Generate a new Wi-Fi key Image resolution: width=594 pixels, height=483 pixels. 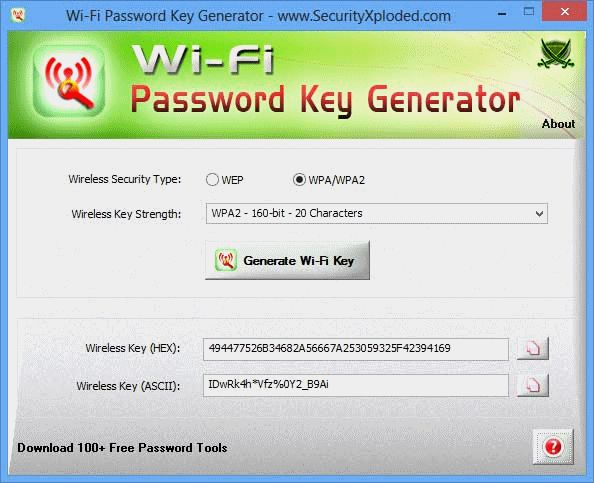click(287, 260)
